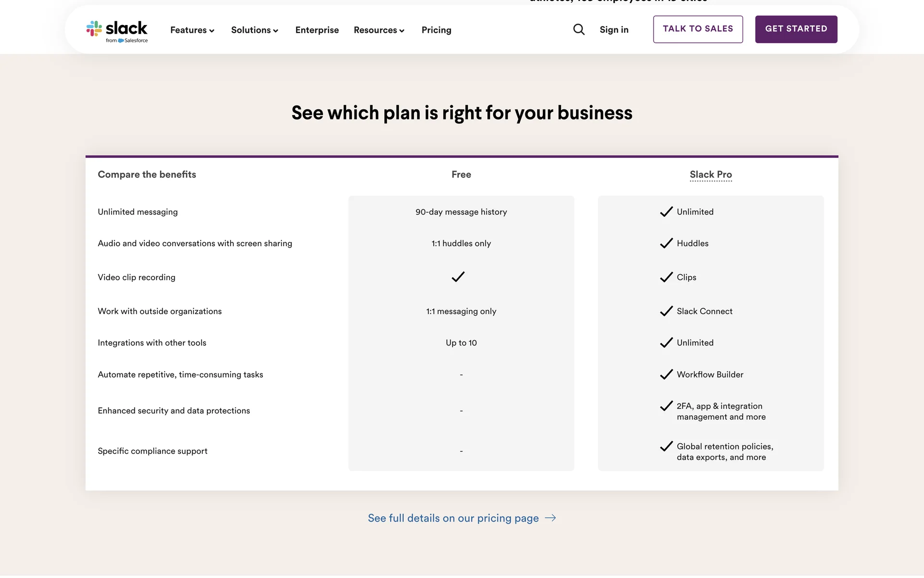Open the Pricing nav item
Screen dimensions: 924x578
click(x=436, y=30)
